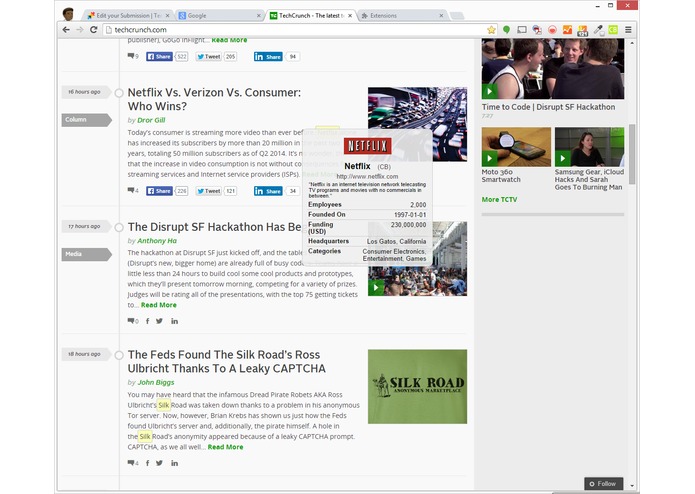695x494 pixels.
Task: Click comments icon on Netflix article
Action: pyautogui.click(x=133, y=191)
